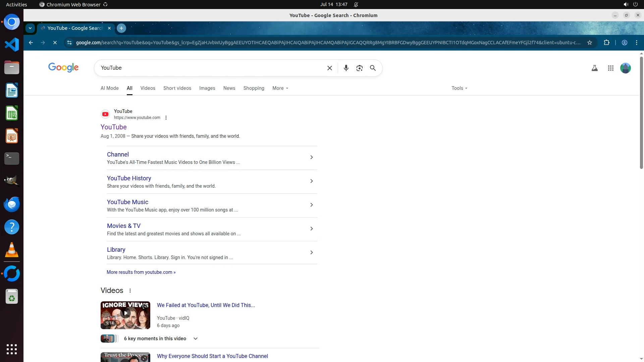Open the Google apps grid icon
The width and height of the screenshot is (644, 362).
click(610, 68)
